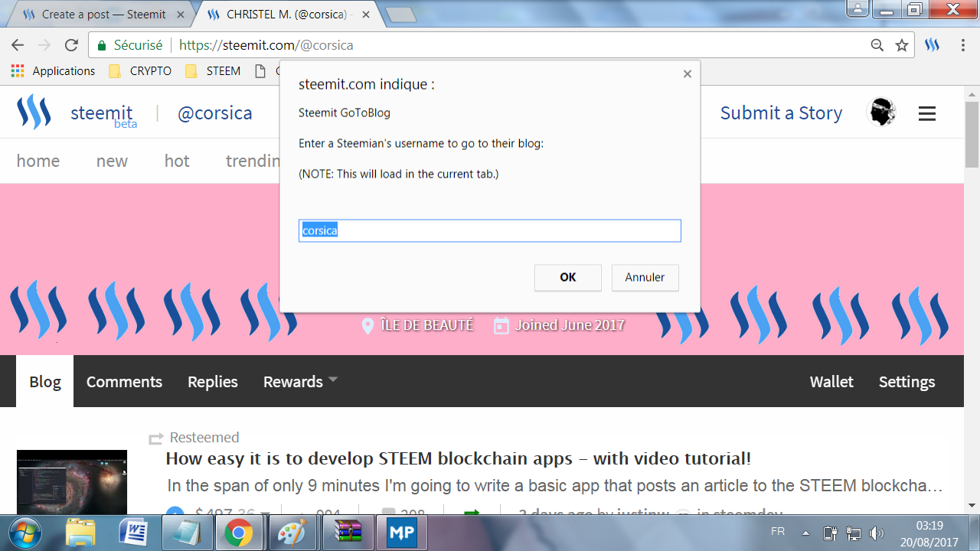
Task: Click the 'Resteemed' label
Action: pos(204,438)
